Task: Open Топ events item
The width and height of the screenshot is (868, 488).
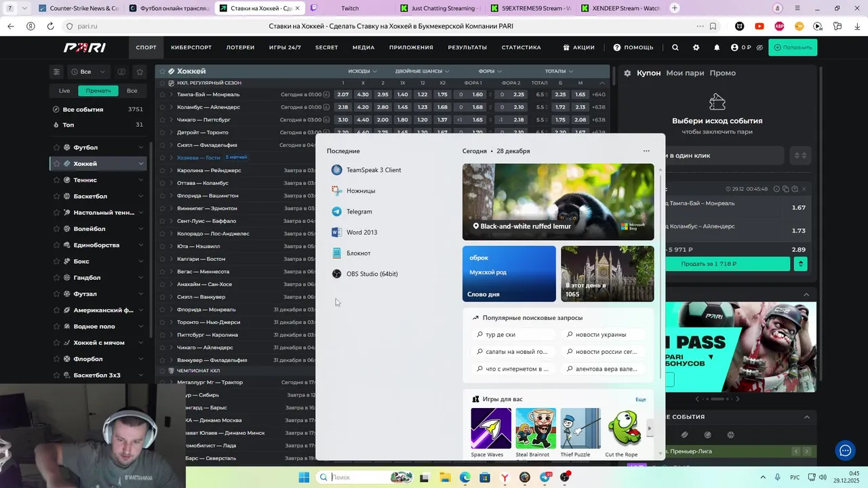Action: [x=99, y=125]
